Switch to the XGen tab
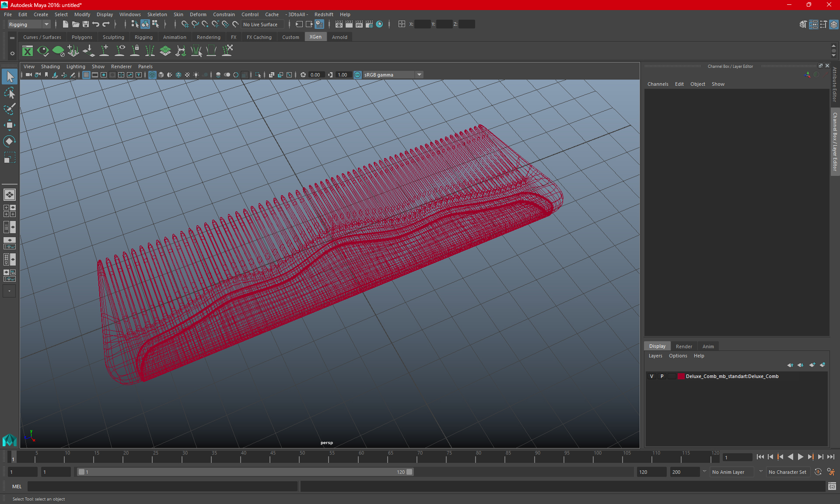 tap(315, 37)
